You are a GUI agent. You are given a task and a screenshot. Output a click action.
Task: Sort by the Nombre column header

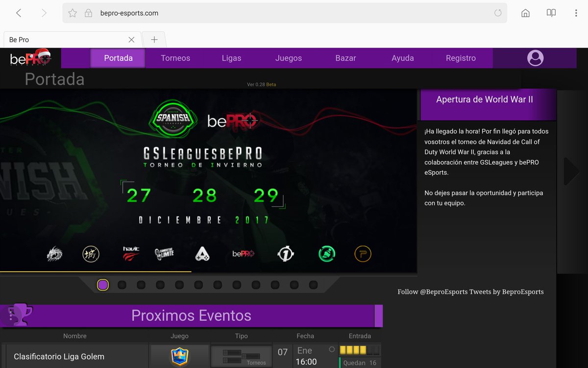[x=75, y=336]
